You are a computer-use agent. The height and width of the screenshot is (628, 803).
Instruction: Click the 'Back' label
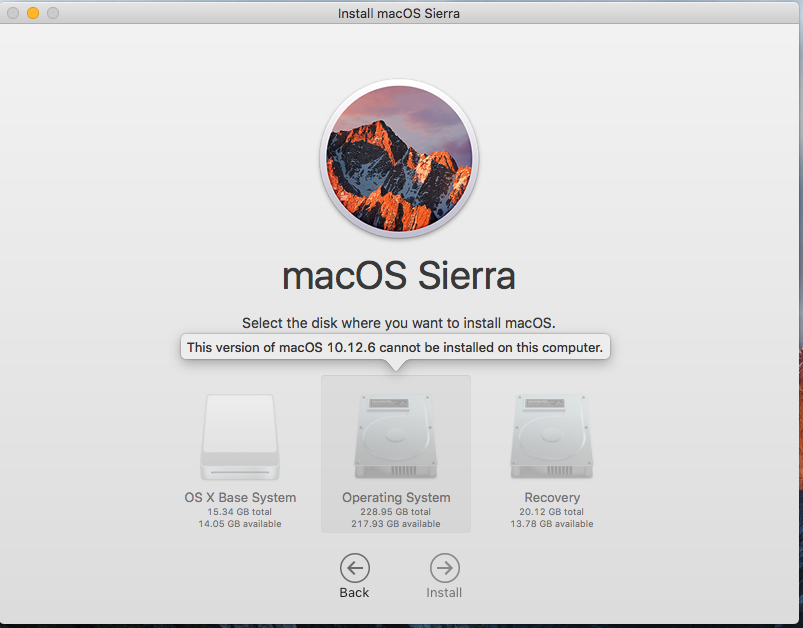point(354,593)
